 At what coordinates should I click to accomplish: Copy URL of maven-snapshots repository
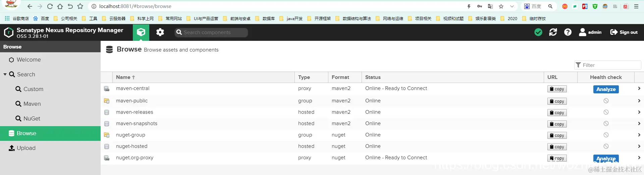click(x=557, y=124)
